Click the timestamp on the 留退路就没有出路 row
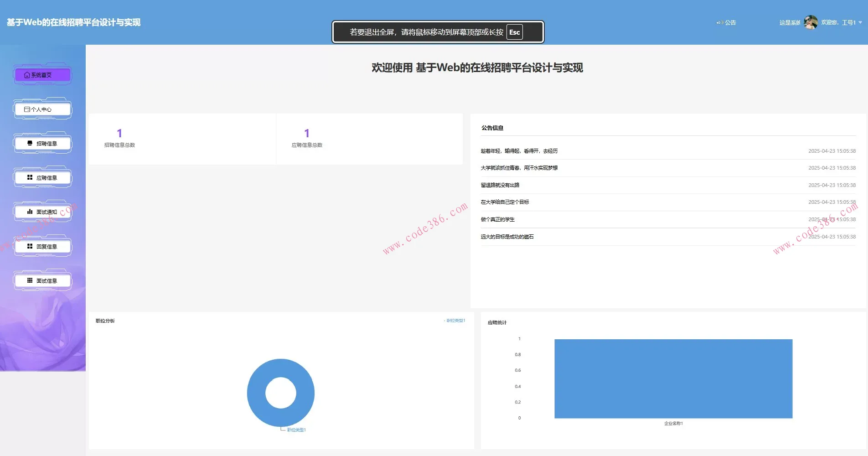Image resolution: width=868 pixels, height=456 pixels. [x=832, y=185]
